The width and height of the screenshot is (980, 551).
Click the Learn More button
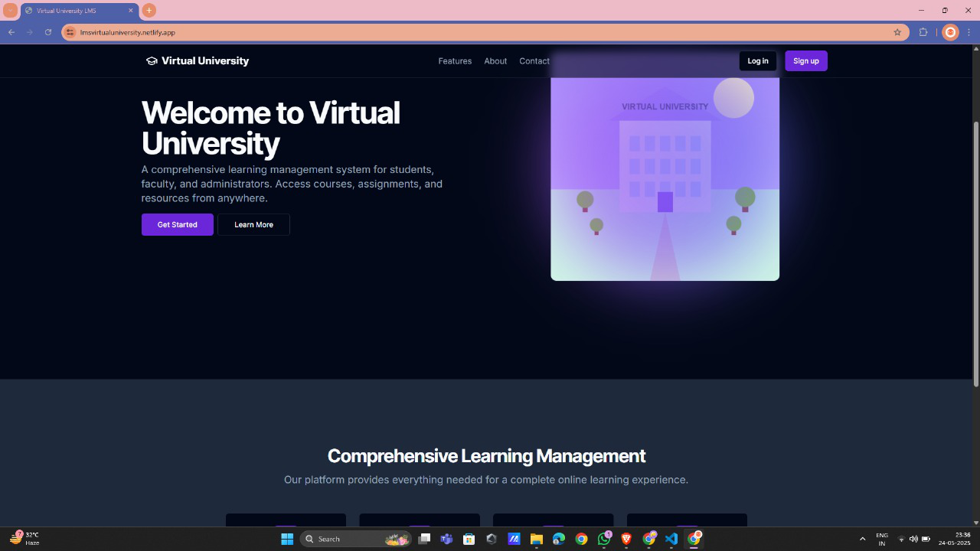coord(253,225)
